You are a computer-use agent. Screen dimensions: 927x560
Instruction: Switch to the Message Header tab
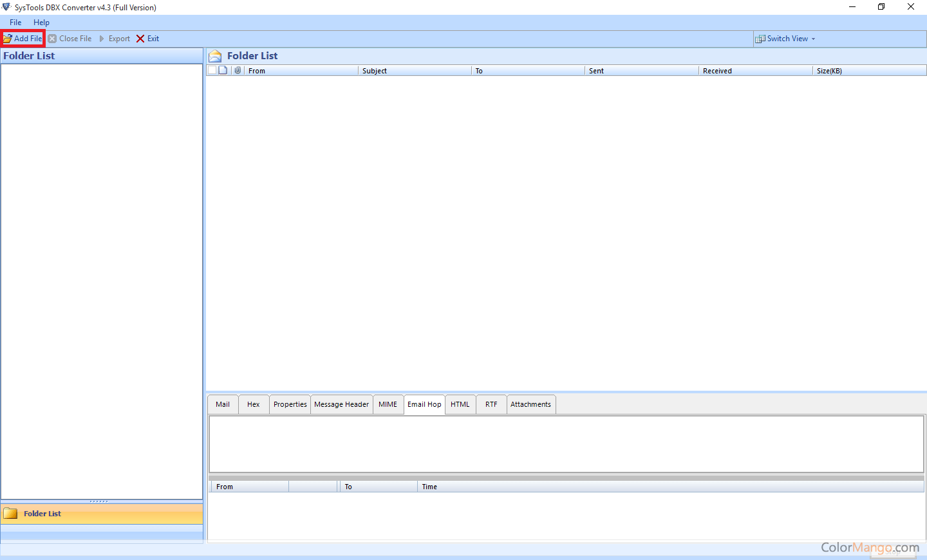pyautogui.click(x=342, y=404)
